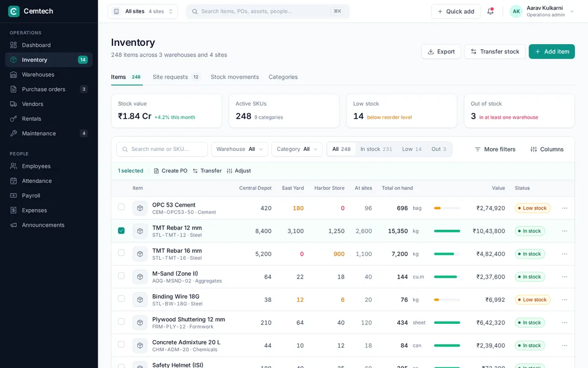
Task: Uncheck the TMT Rebar 12 mm row
Action: [121, 231]
